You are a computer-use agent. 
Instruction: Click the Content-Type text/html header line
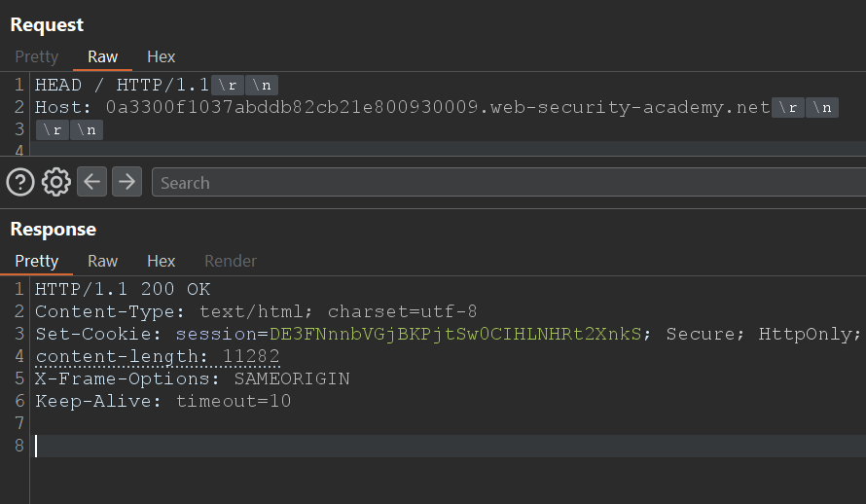(x=256, y=311)
